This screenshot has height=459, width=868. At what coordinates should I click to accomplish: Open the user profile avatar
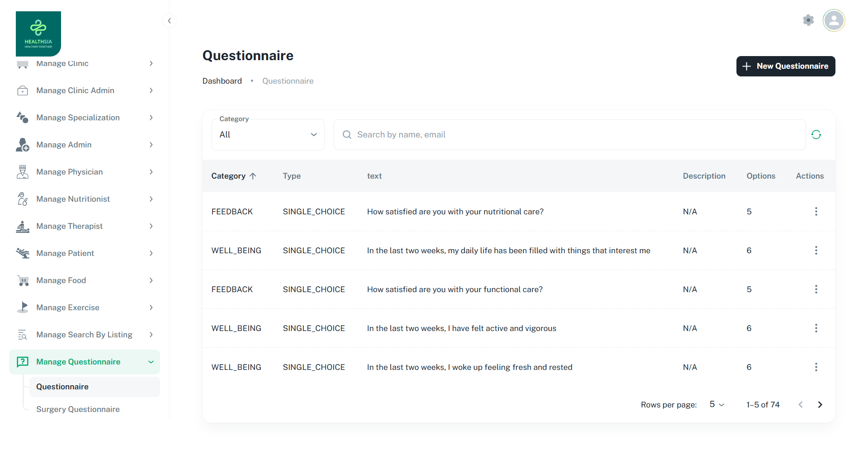coord(834,20)
